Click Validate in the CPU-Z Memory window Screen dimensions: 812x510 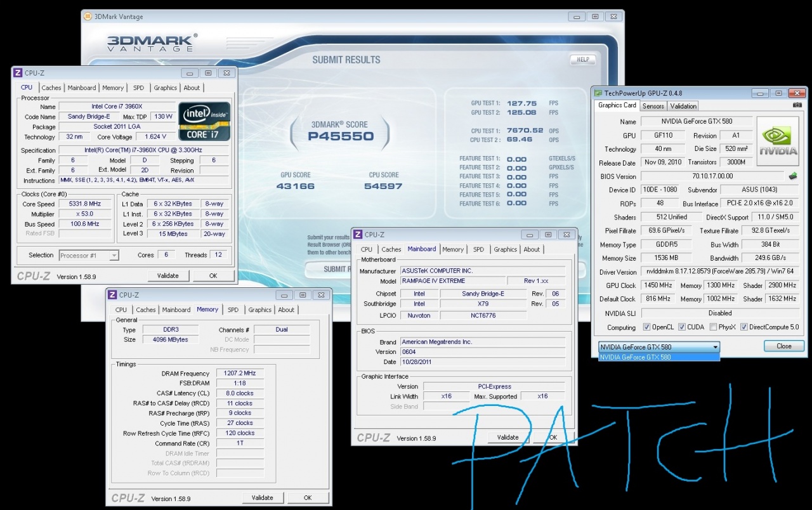coord(262,498)
